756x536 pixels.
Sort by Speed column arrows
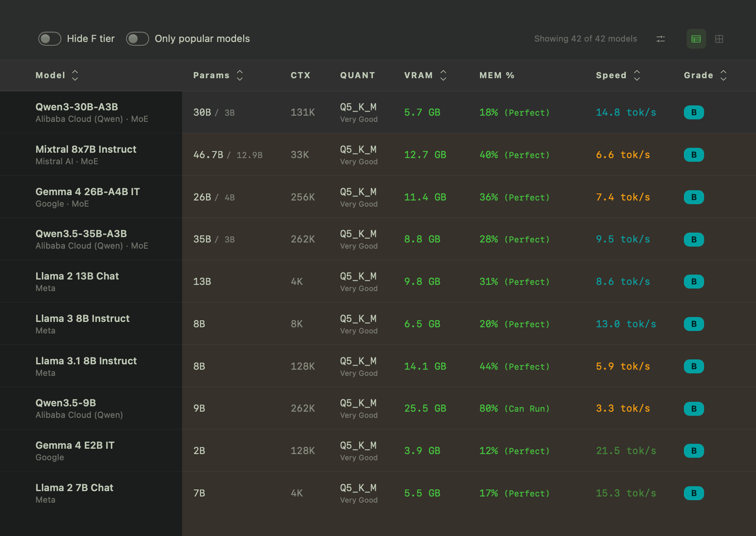pyautogui.click(x=637, y=75)
